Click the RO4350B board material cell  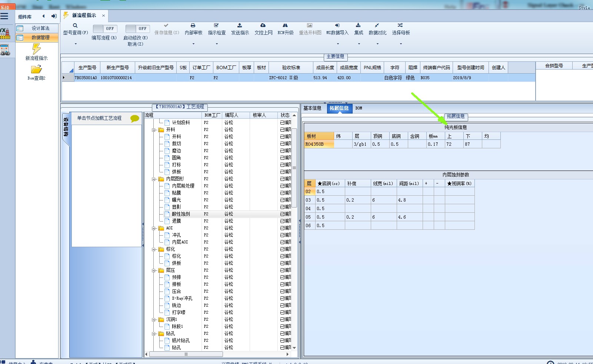[319, 144]
